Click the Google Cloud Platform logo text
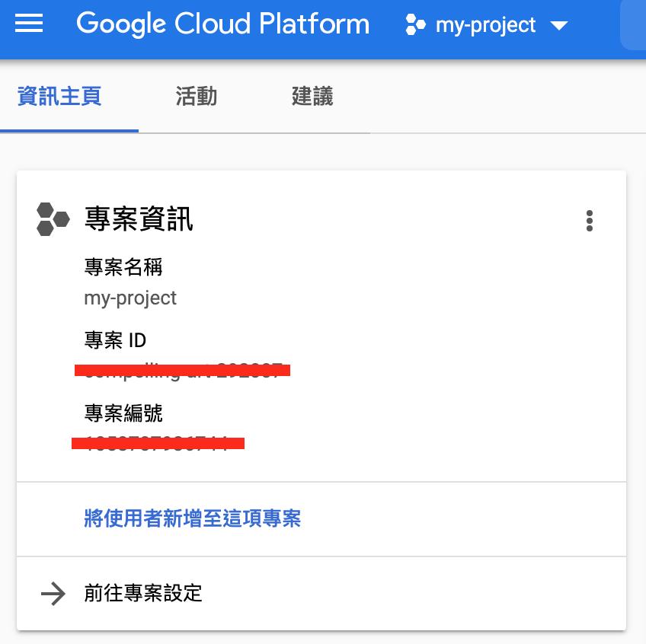 point(223,24)
